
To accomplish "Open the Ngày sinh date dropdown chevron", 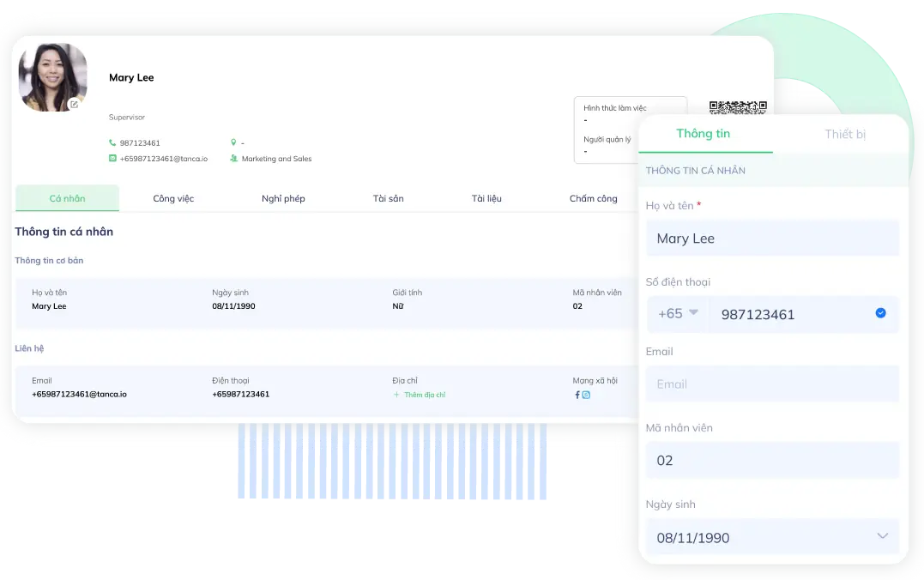I will [882, 536].
